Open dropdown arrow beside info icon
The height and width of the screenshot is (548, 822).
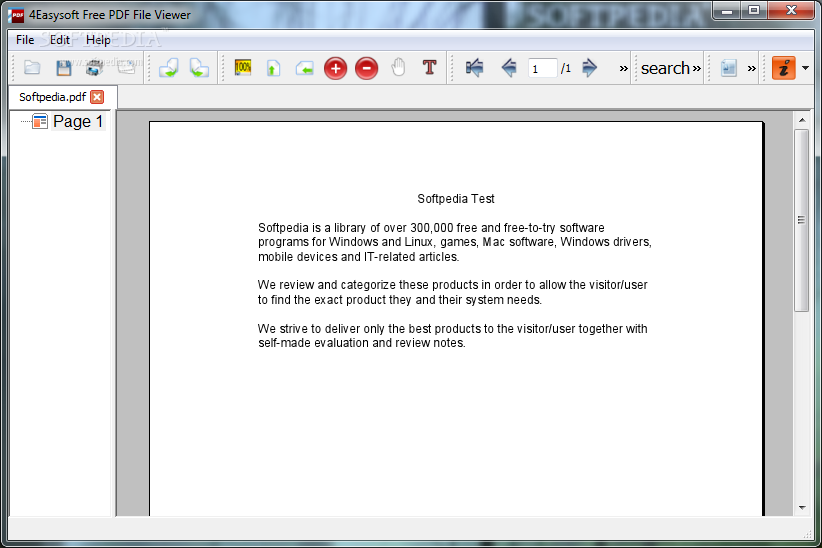click(805, 68)
